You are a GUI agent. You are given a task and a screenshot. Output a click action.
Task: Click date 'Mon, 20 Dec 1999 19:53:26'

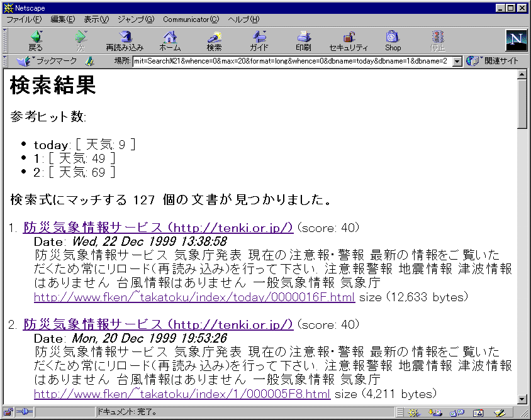click(x=149, y=338)
